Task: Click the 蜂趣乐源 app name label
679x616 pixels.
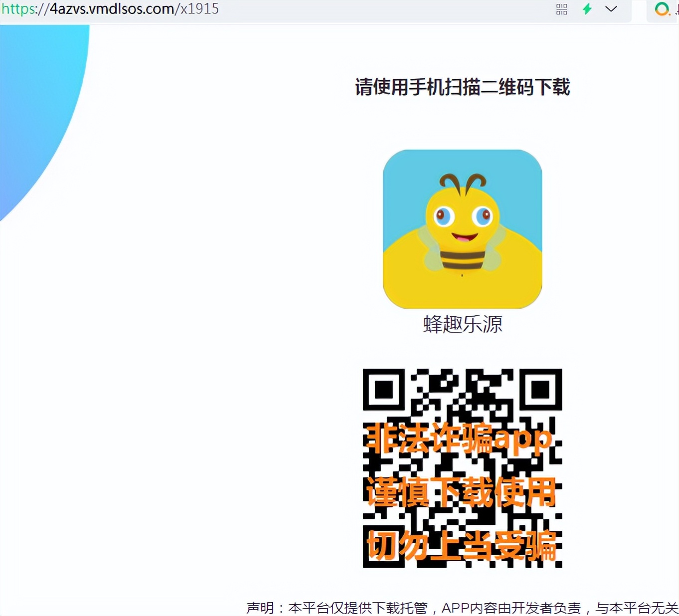Action: [462, 324]
